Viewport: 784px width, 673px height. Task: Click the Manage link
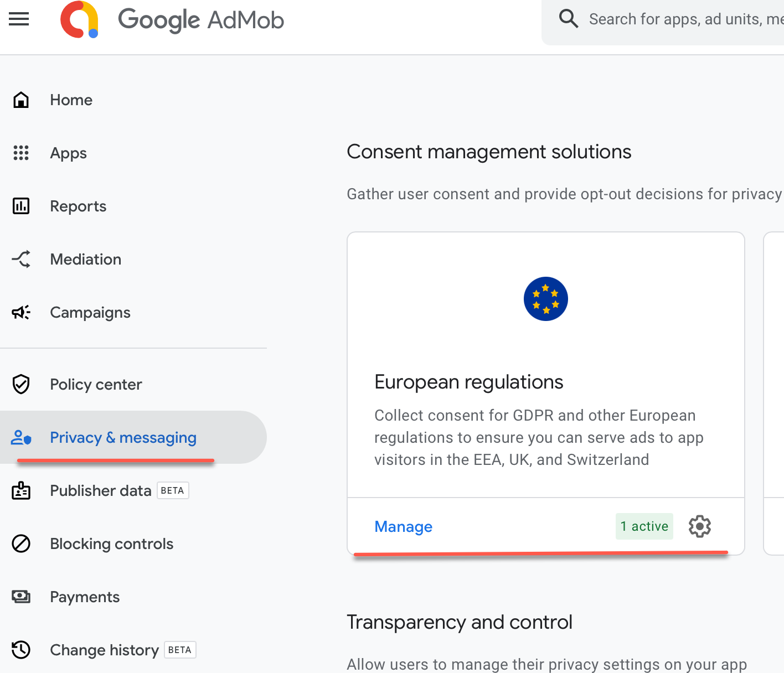click(x=403, y=526)
